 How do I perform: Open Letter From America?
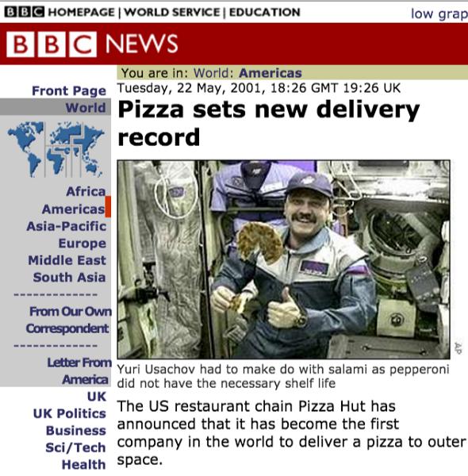(x=79, y=371)
